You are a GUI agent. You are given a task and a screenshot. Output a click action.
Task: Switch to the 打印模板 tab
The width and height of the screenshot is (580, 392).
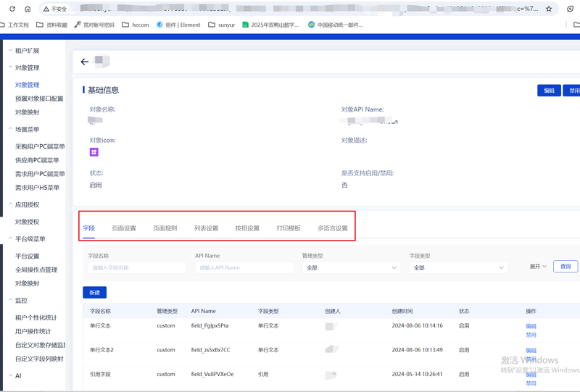[x=289, y=228]
